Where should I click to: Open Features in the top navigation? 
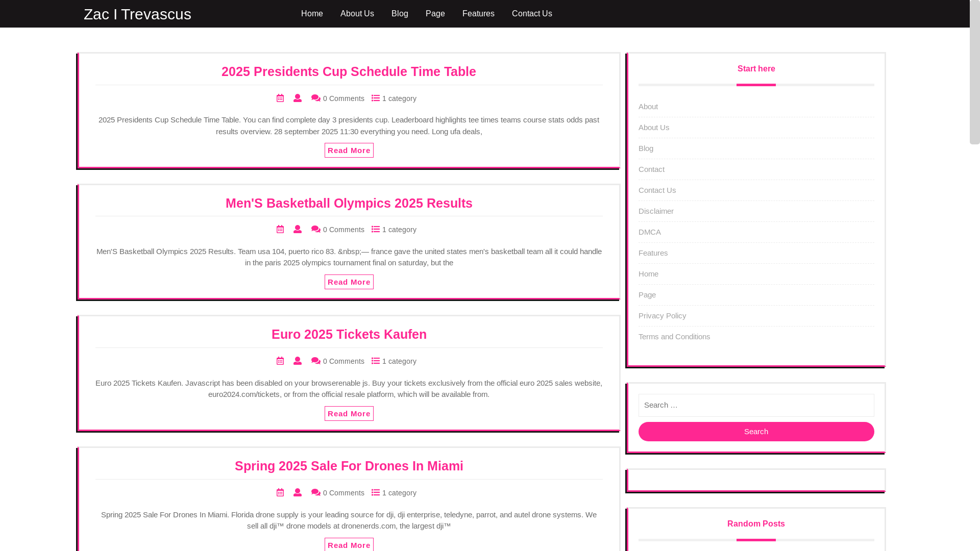478,14
